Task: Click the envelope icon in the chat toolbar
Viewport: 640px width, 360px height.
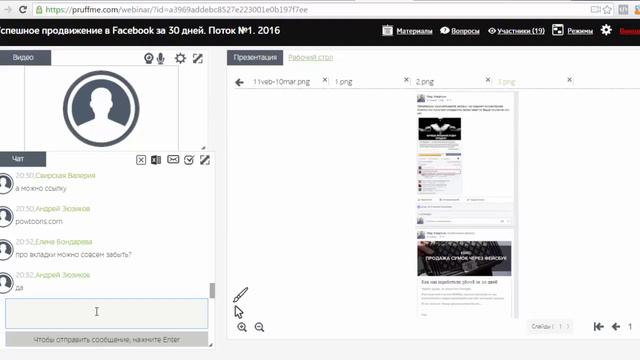Action: [x=173, y=159]
